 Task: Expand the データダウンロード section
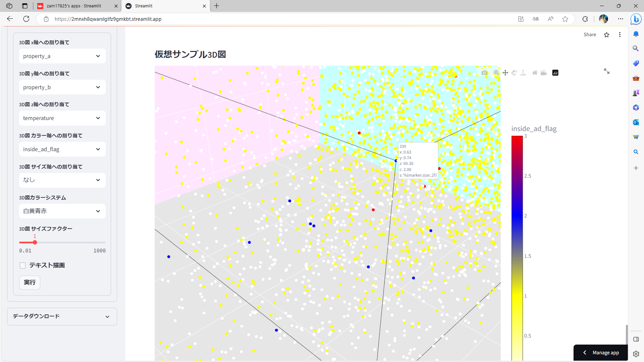[62, 316]
